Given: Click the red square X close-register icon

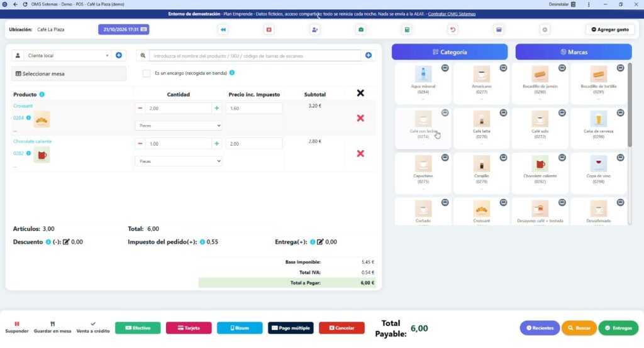Looking at the screenshot, I should (269, 30).
